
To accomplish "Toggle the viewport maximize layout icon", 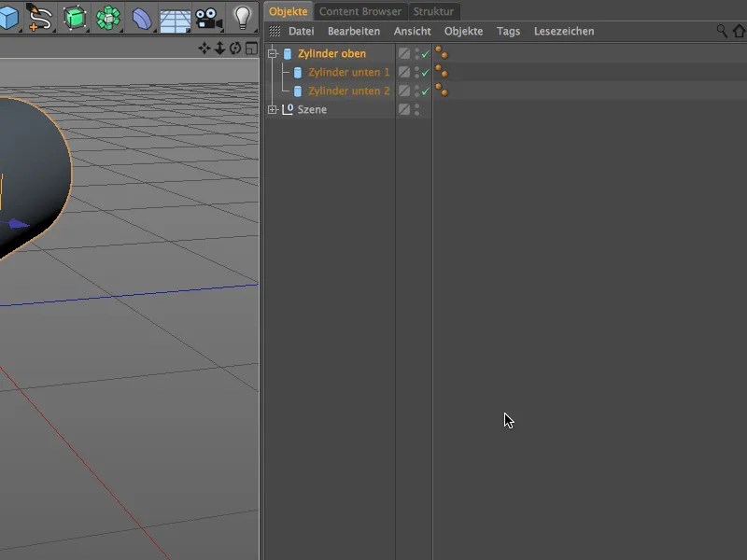I will (251, 49).
